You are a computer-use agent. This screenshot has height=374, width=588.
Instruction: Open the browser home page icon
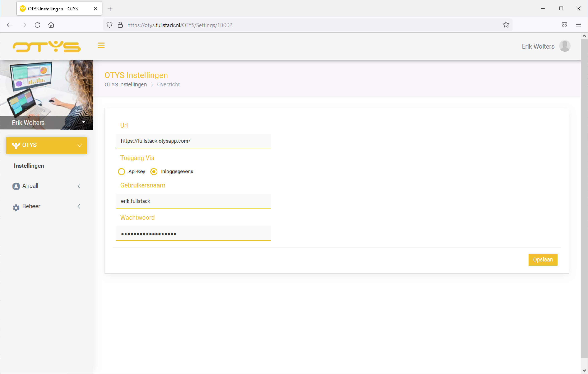coord(51,25)
